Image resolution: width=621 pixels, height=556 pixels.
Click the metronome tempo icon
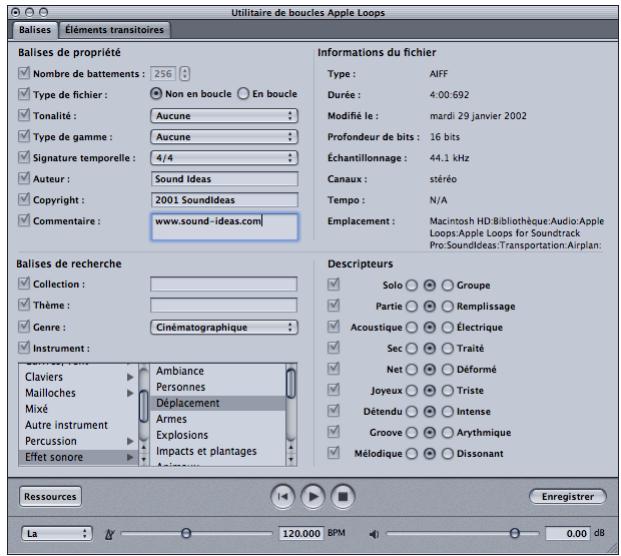[x=110, y=534]
